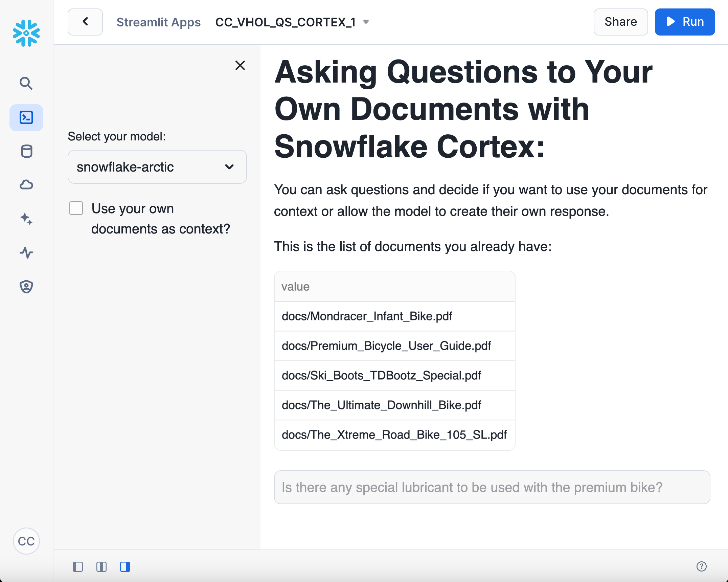Expand the CC_VHOL_QS_CORTEX_1 app name dropdown

(366, 22)
